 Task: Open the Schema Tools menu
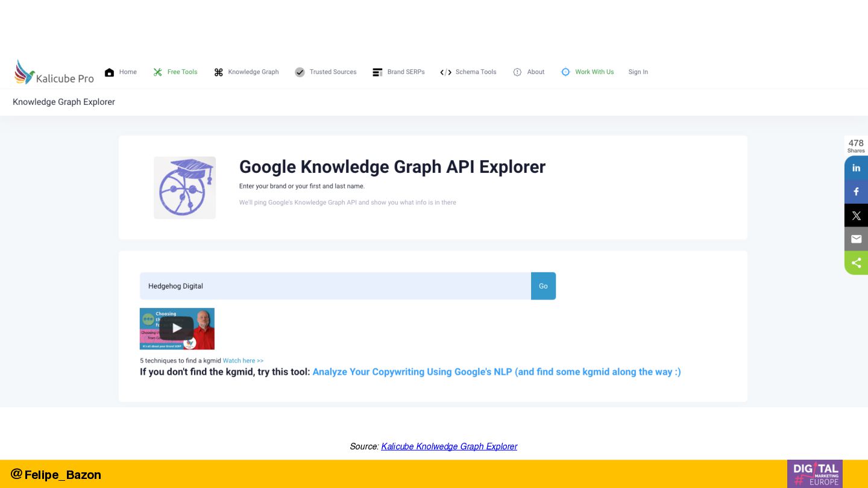point(476,72)
